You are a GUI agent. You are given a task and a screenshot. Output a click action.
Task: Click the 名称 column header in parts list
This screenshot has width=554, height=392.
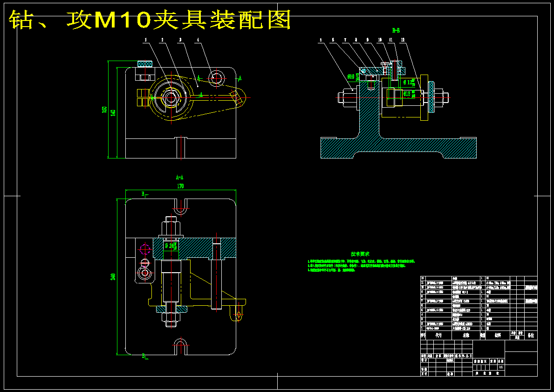tap(466, 336)
